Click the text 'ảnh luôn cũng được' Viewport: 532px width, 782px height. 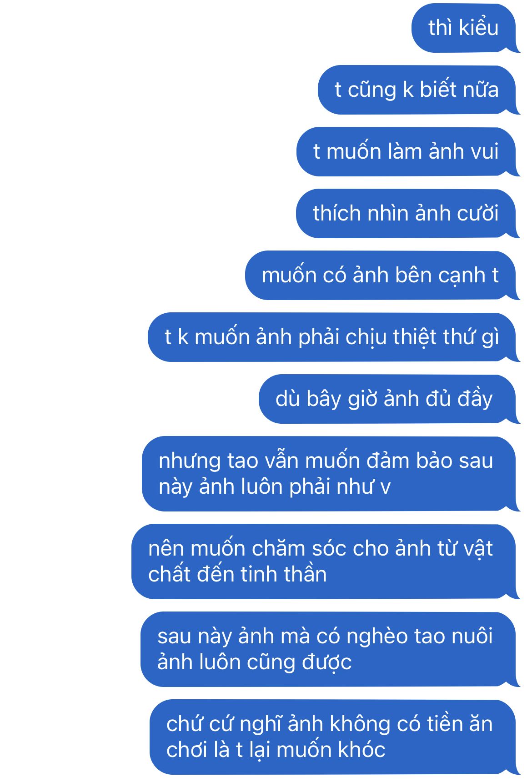(x=254, y=662)
